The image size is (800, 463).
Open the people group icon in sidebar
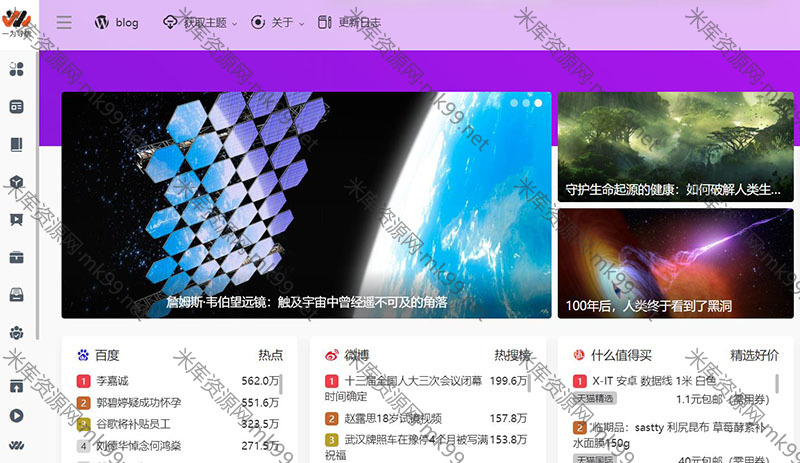16,333
